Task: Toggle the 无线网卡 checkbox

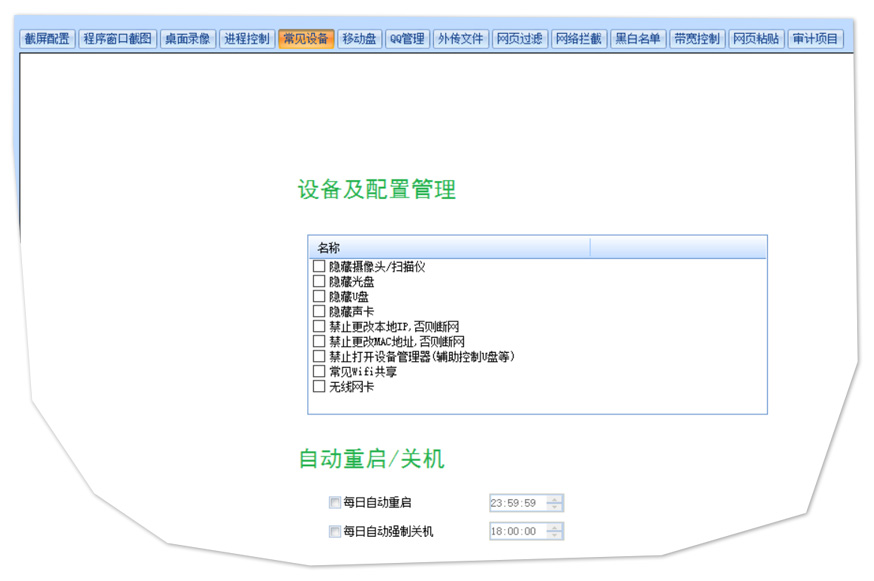Action: pos(319,387)
